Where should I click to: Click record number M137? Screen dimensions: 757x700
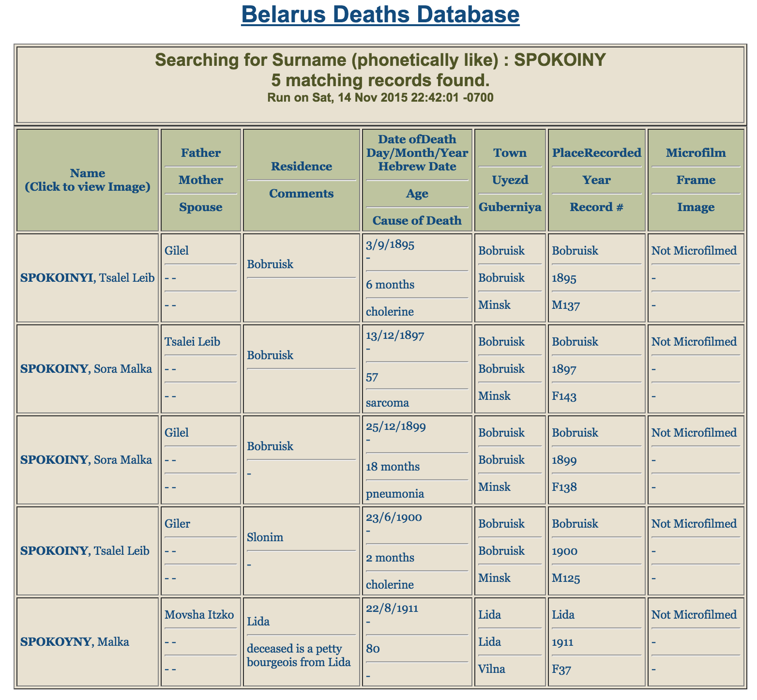pyautogui.click(x=566, y=305)
